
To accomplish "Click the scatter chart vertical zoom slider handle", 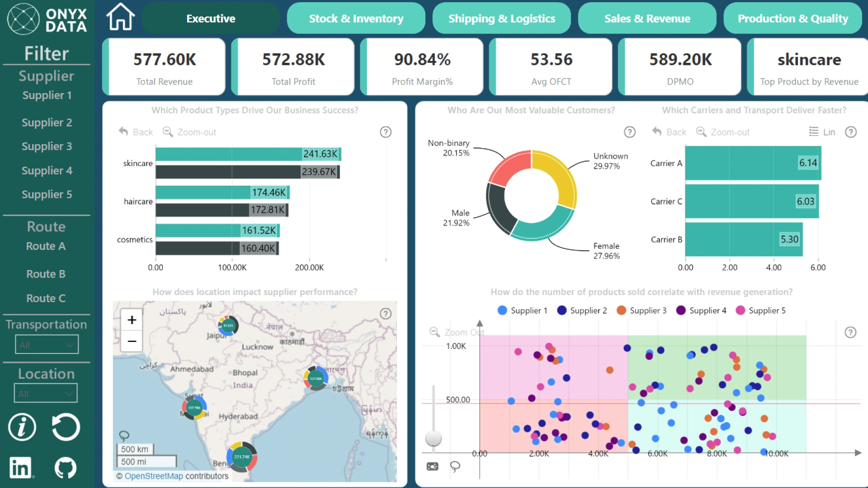I will tap(434, 438).
